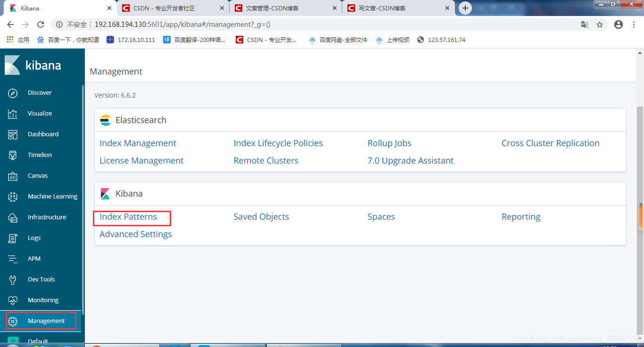The height and width of the screenshot is (347, 644).
Task: Open the Index Management link
Action: (x=138, y=143)
